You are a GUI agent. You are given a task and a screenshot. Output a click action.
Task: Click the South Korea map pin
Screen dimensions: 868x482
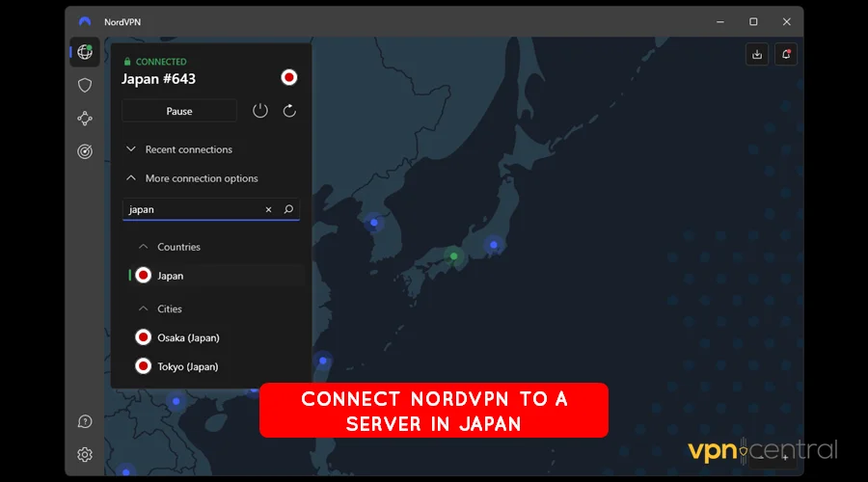(374, 223)
